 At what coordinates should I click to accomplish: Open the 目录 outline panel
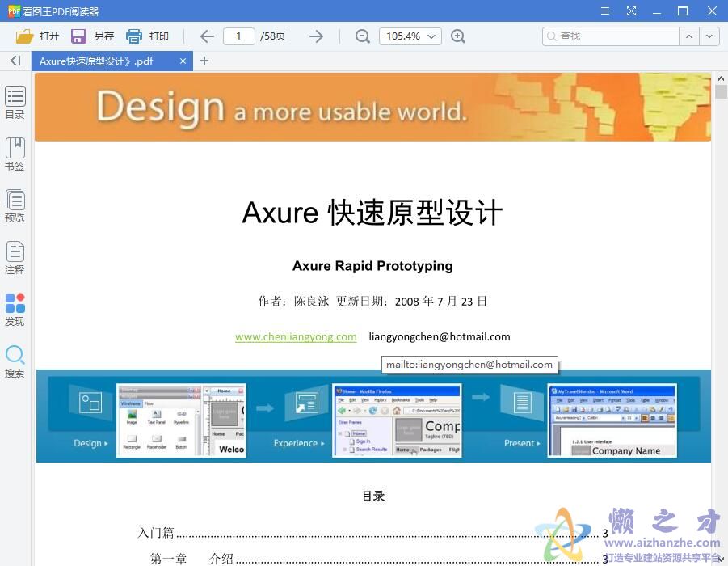pos(15,103)
